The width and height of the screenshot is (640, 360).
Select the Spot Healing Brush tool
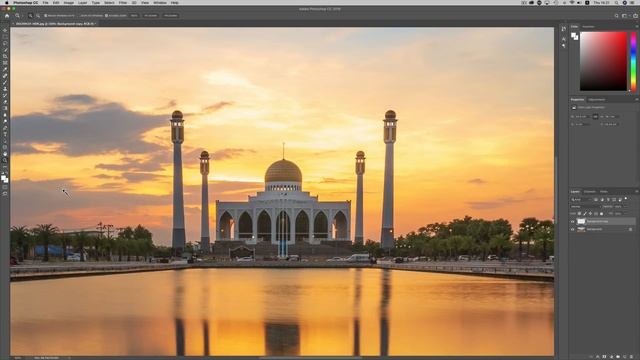(5, 76)
